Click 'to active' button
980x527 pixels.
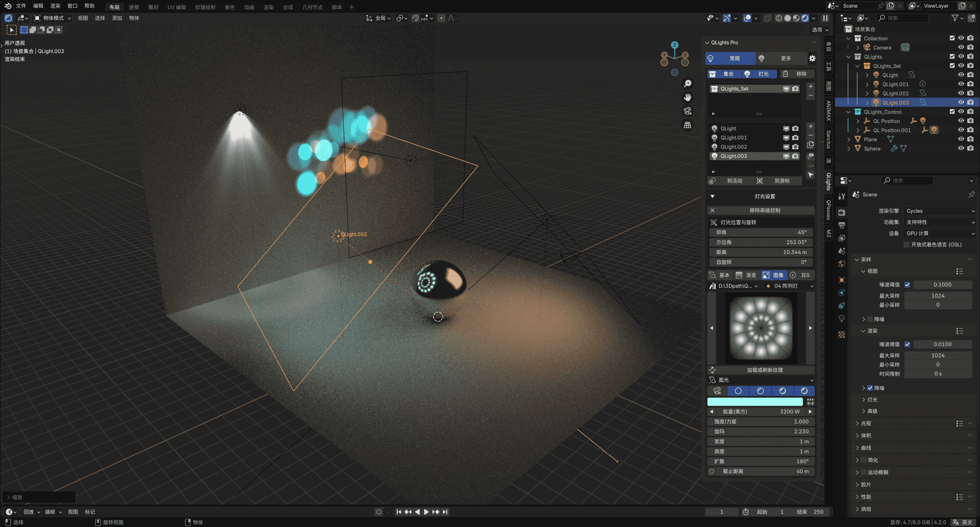click(730, 181)
